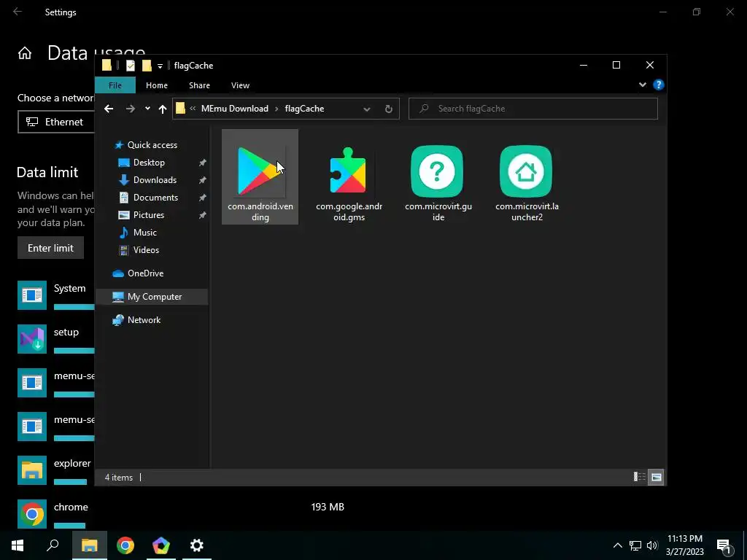Click the chrome 193 MB usage value
Image resolution: width=747 pixels, height=560 pixels.
(328, 507)
